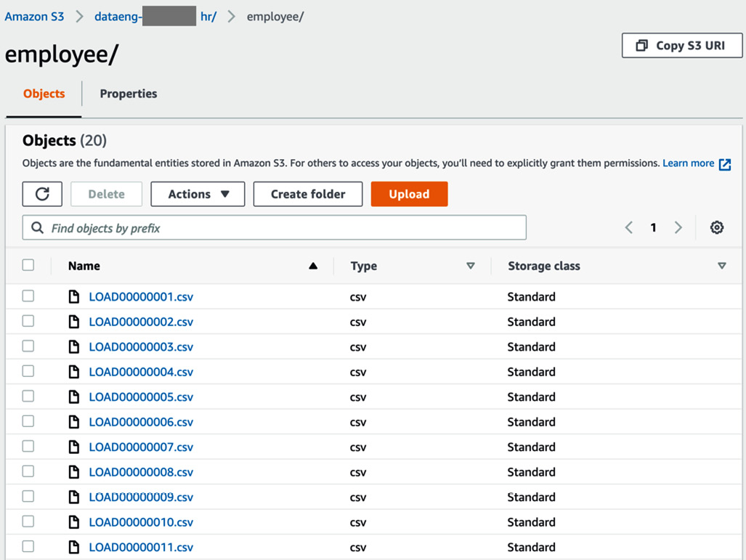Viewport: 746px width, 560px height.
Task: Create a new folder
Action: [307, 194]
